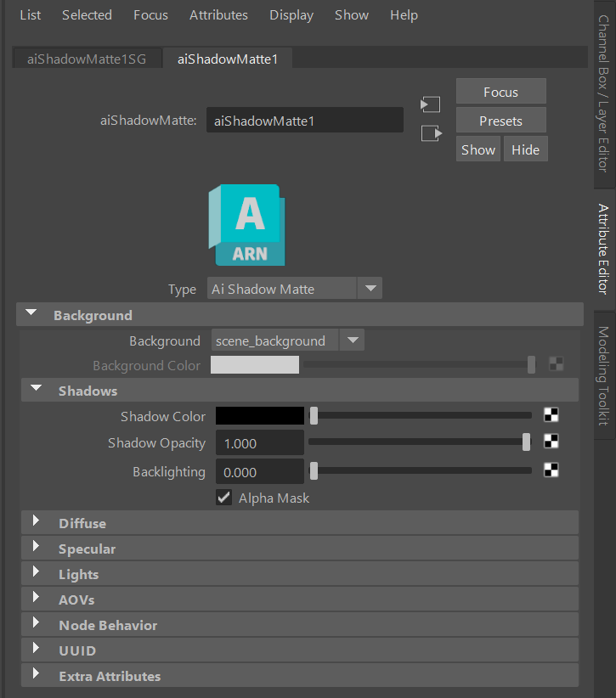The height and width of the screenshot is (698, 616).
Task: Open the Selected menu
Action: click(x=87, y=15)
